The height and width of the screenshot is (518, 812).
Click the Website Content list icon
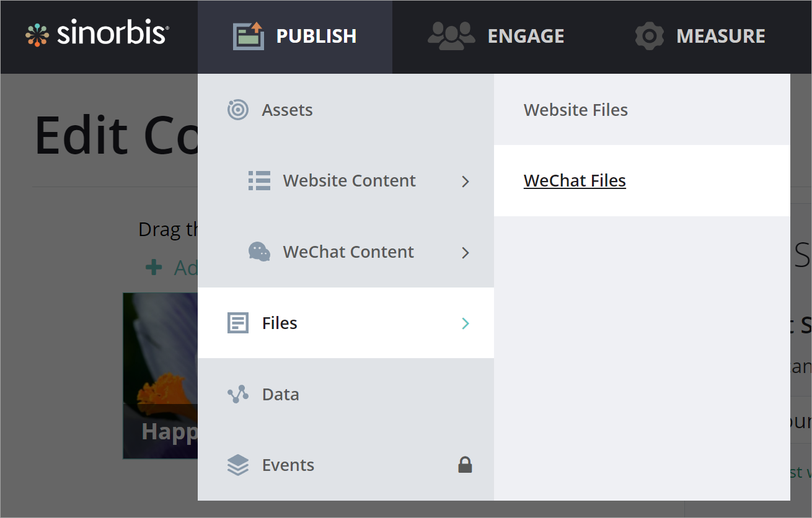[x=259, y=180]
